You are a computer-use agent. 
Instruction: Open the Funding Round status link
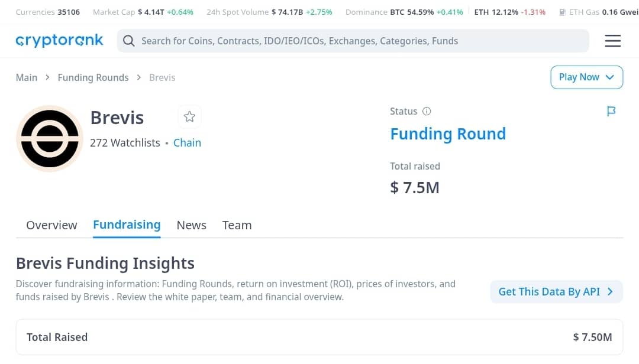click(448, 134)
